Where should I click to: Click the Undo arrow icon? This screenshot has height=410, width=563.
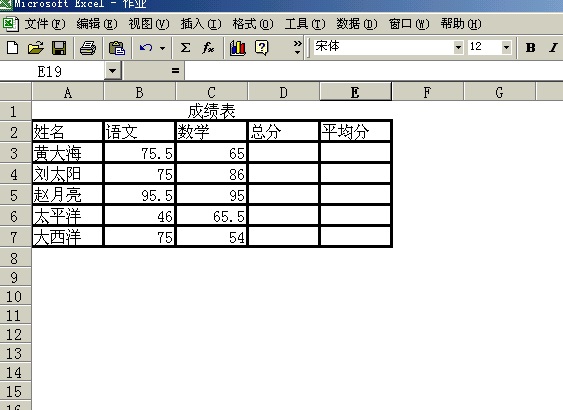pyautogui.click(x=146, y=47)
